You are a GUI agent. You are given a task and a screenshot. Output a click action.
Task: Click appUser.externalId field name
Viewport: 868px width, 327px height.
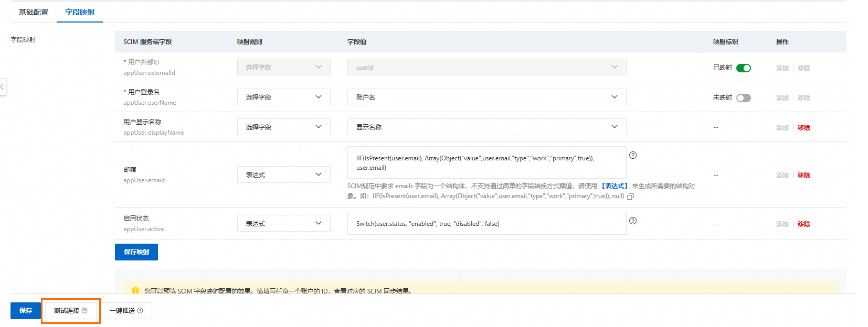(150, 73)
